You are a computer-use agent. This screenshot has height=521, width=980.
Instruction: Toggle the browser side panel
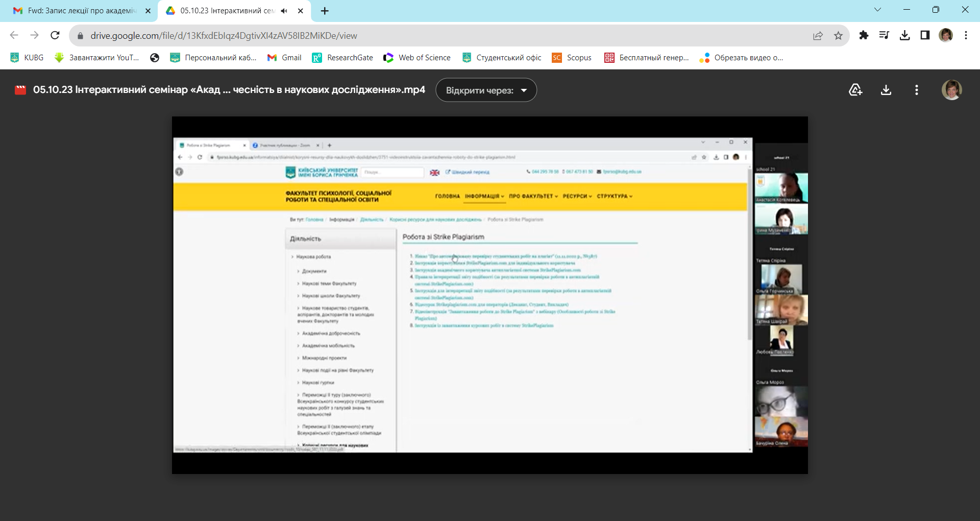(x=925, y=35)
